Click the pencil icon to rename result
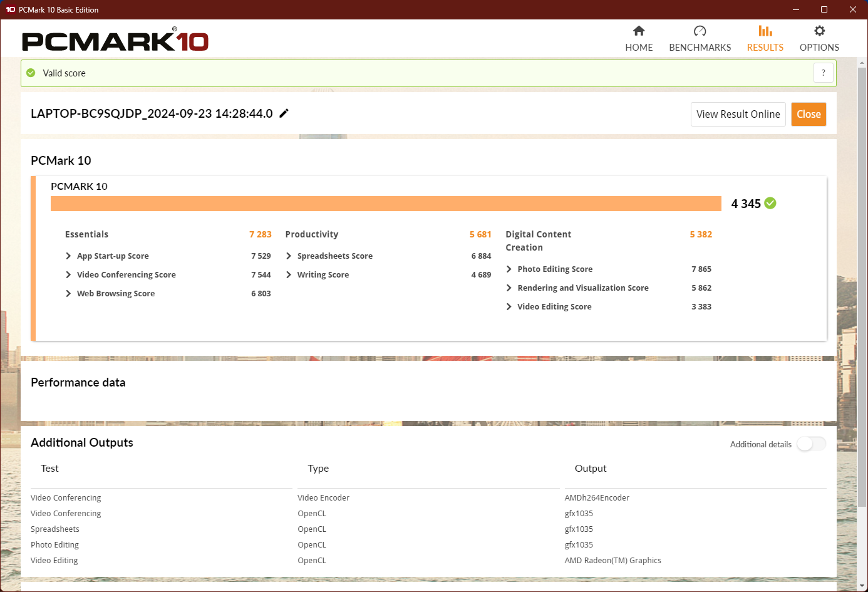Screen dimensions: 868x592 284,113
